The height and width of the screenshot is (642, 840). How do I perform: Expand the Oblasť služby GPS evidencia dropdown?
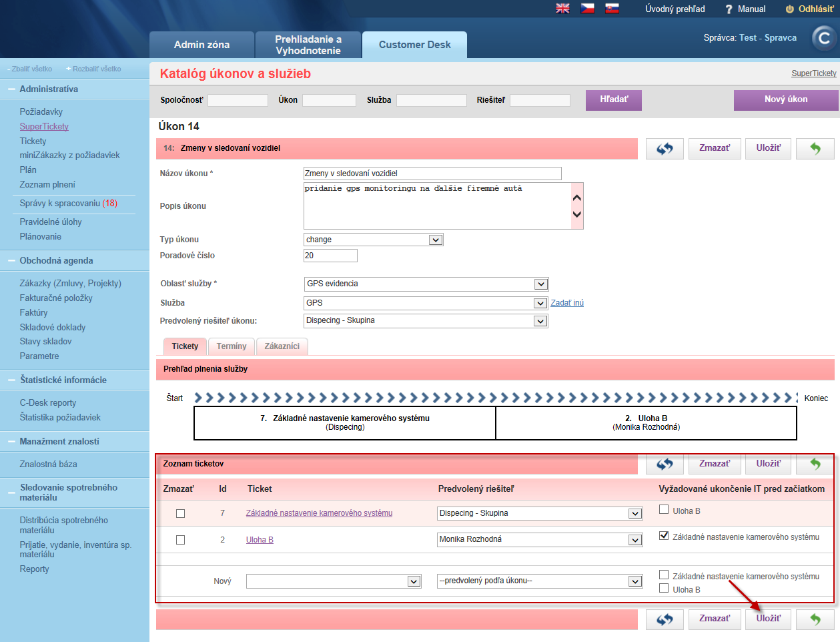click(426, 284)
